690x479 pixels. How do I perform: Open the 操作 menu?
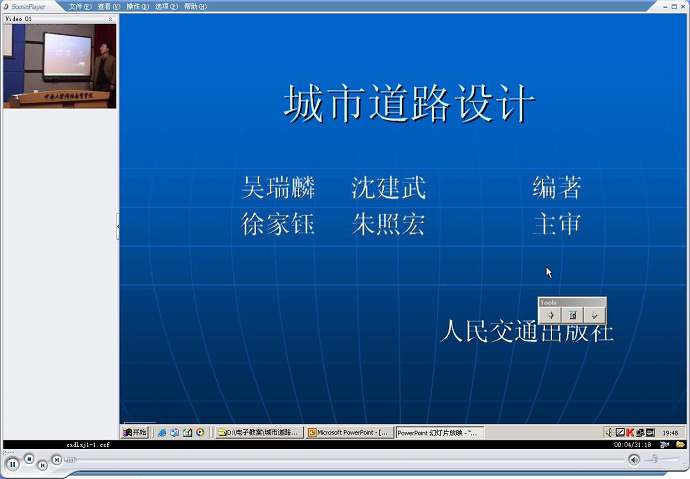click(137, 6)
